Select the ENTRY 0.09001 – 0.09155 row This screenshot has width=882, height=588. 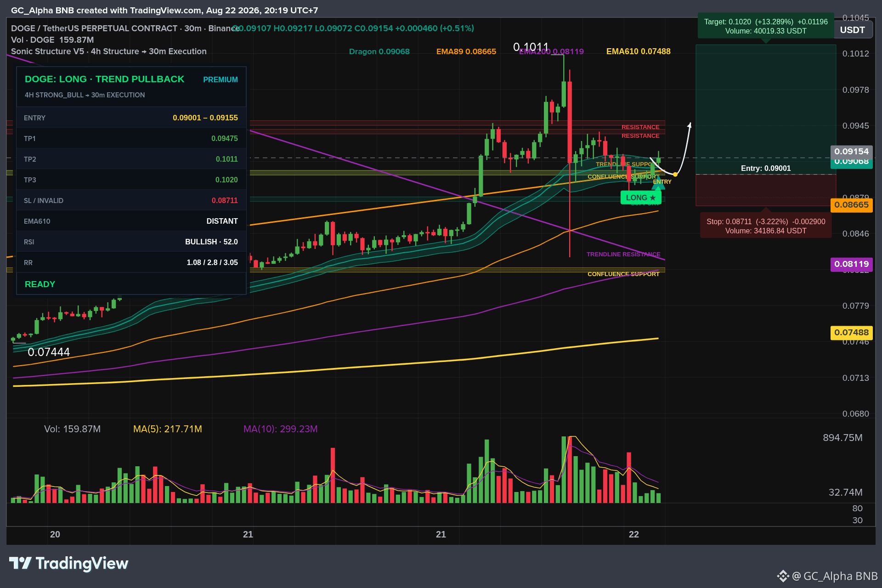coord(131,118)
